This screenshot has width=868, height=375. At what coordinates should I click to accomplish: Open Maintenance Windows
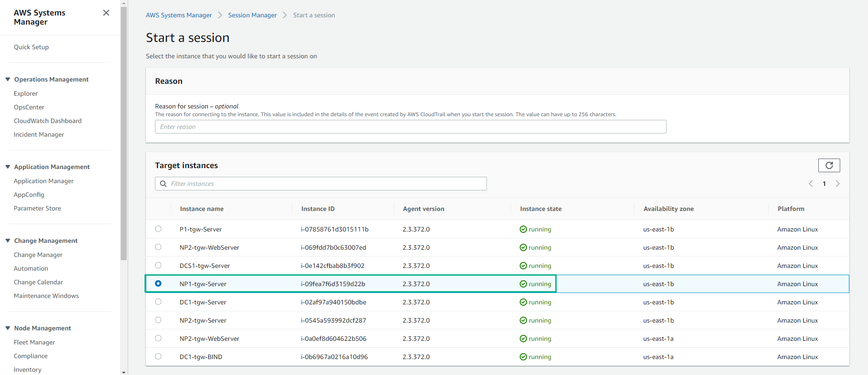click(46, 296)
